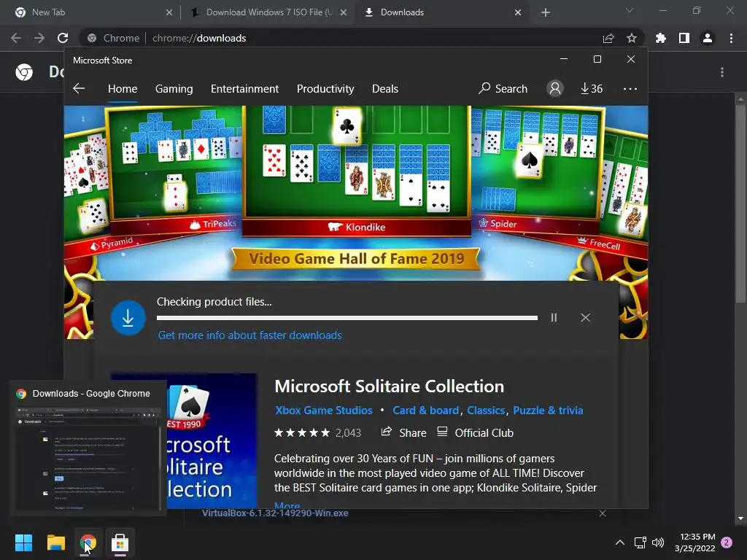The height and width of the screenshot is (560, 747).
Task: Open the Store See more ellipsis menu
Action: pyautogui.click(x=630, y=88)
